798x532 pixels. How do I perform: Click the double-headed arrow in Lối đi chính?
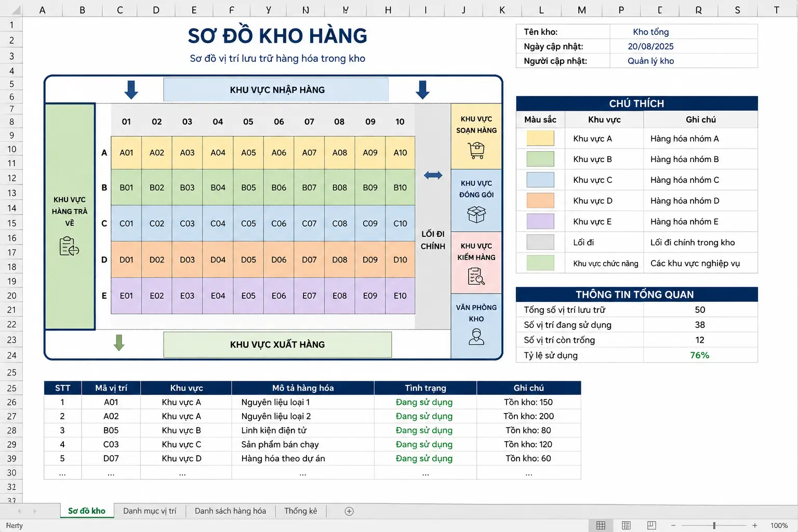pyautogui.click(x=433, y=176)
